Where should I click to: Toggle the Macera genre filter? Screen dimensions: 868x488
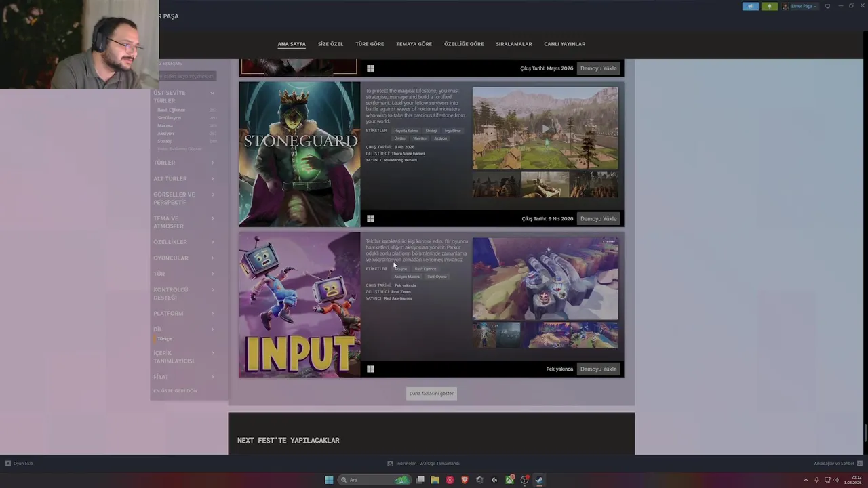pos(186,125)
